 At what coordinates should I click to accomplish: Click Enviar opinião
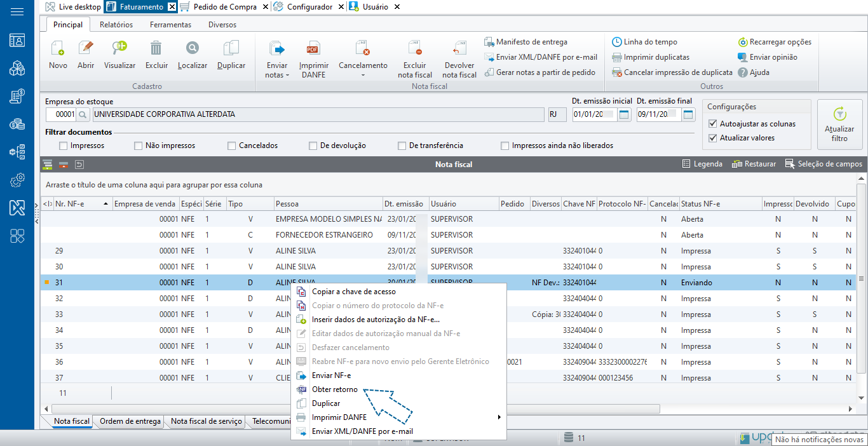[767, 57]
